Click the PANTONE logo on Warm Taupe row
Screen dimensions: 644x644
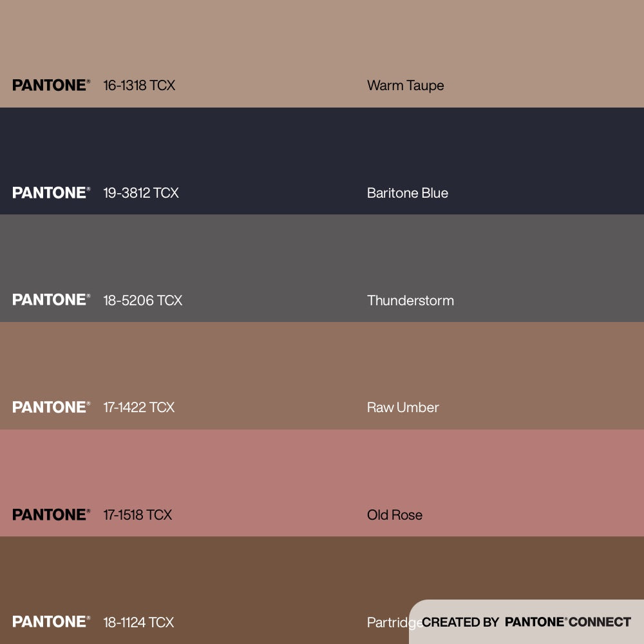(x=51, y=85)
